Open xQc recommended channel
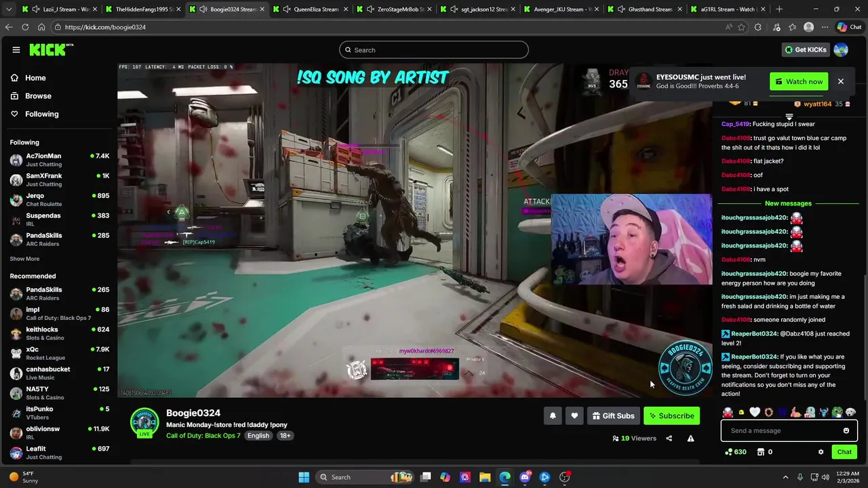The height and width of the screenshot is (488, 868). click(x=60, y=353)
